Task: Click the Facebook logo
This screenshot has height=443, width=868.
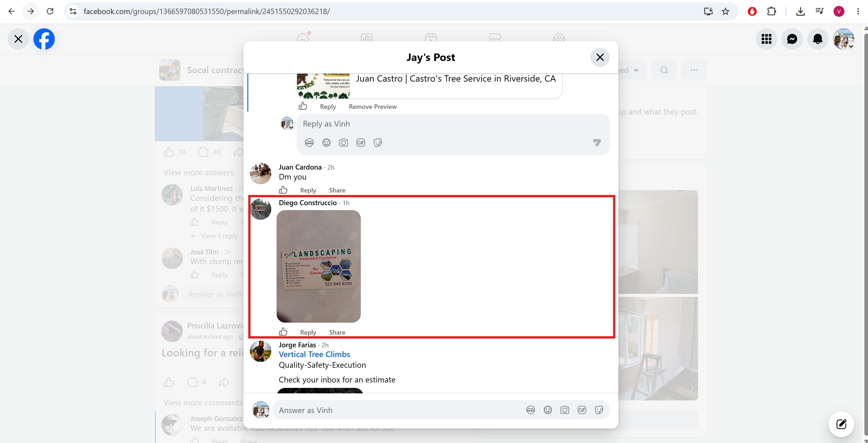Action: 44,39
